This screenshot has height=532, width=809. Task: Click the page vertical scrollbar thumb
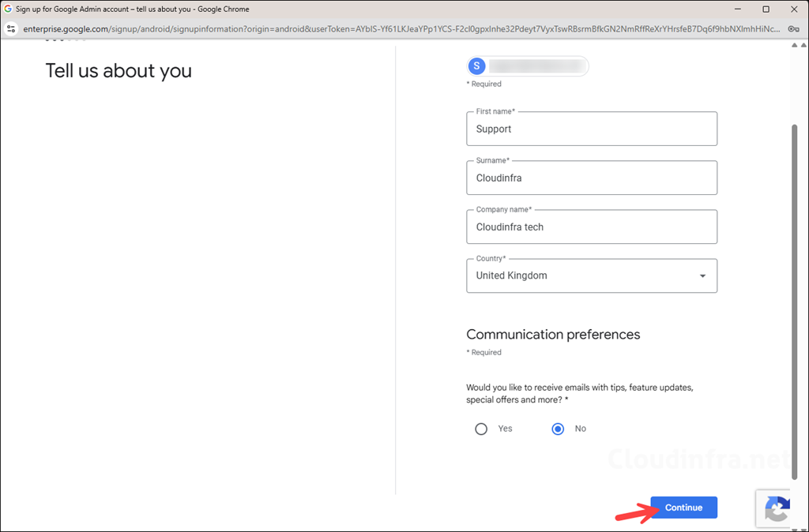pyautogui.click(x=795, y=302)
